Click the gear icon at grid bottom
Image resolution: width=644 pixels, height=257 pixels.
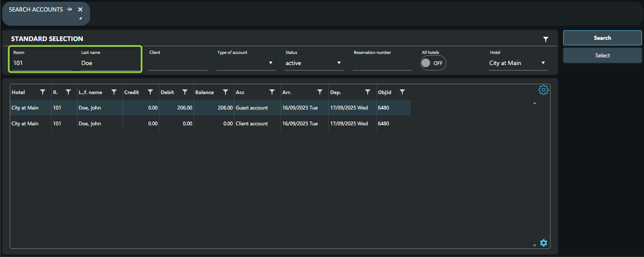point(543,243)
